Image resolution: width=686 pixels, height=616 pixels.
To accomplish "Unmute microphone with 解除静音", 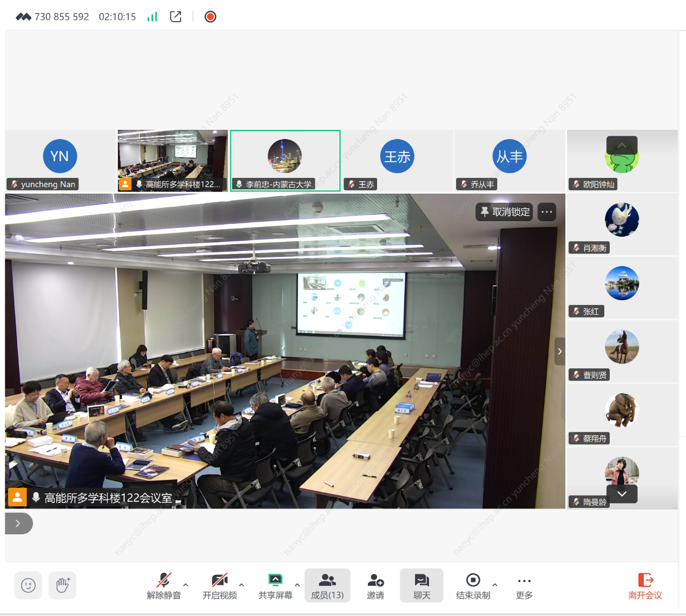I will coord(164,586).
